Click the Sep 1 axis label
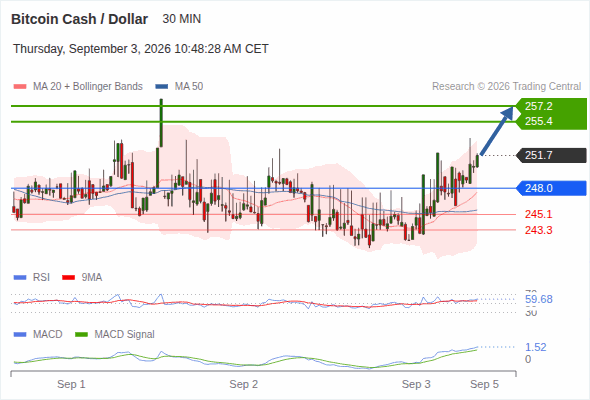Viewport: 590px width, 400px height. coord(71,384)
